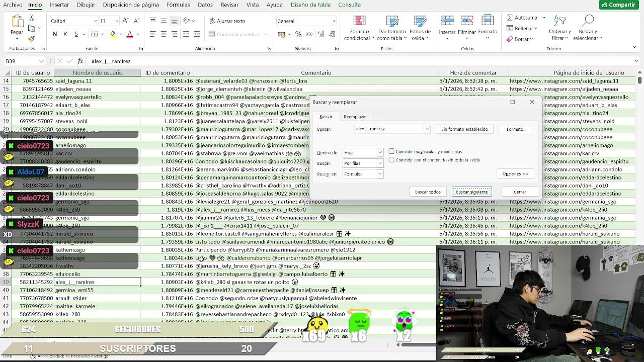
Task: Open the Fórmulas ribbon tab
Action: 178,5
